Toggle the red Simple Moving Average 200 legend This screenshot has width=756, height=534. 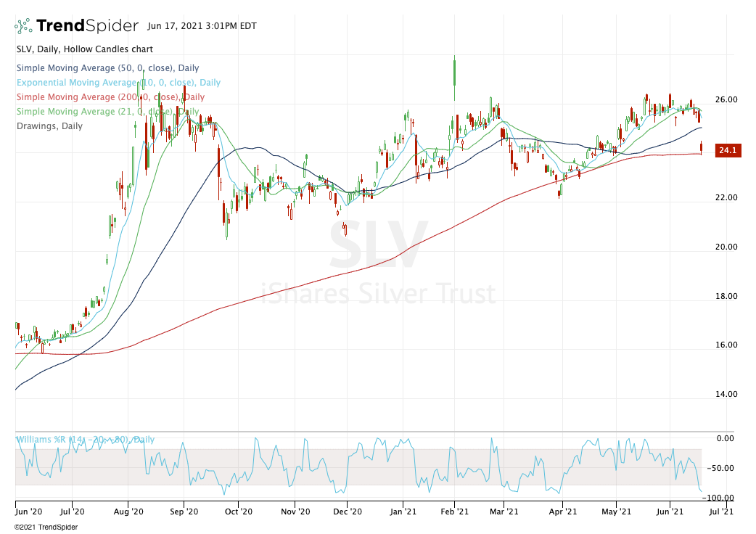click(x=110, y=97)
